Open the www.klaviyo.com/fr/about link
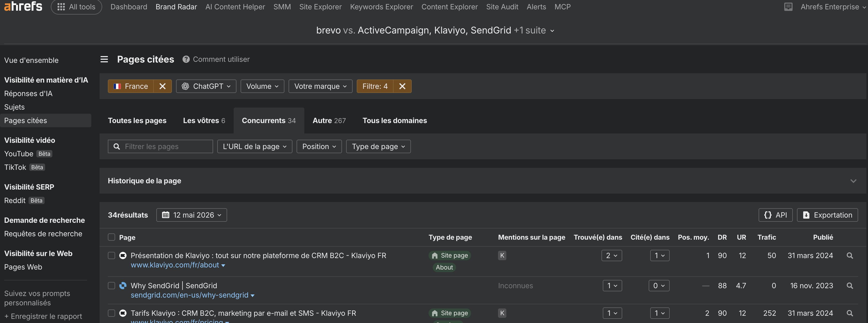 click(x=175, y=265)
